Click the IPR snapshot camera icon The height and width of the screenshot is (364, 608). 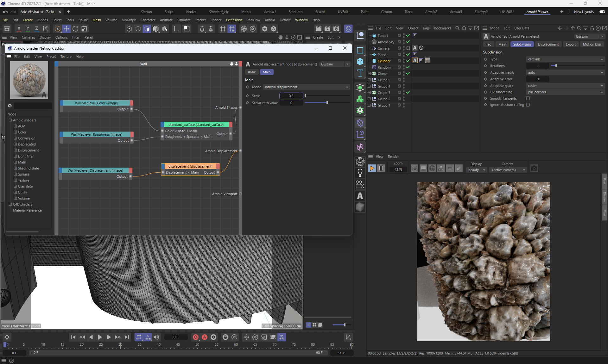[x=534, y=169]
